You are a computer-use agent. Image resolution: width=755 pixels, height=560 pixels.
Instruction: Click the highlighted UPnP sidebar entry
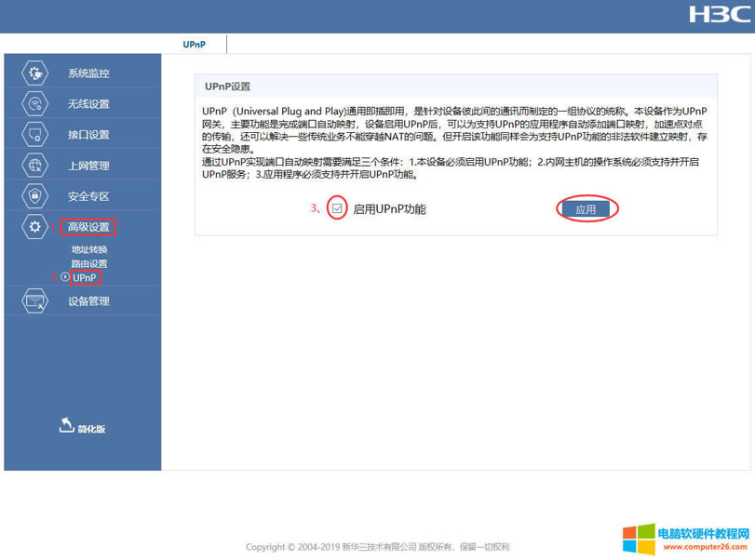(x=85, y=277)
